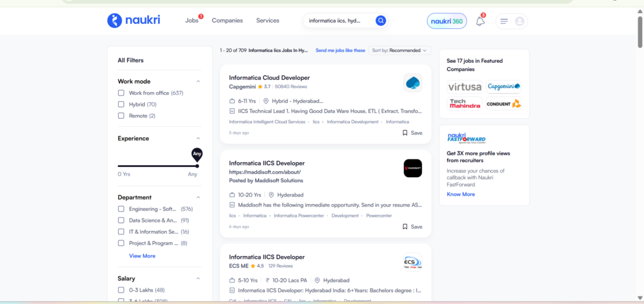Open the Jobs menu in header
The height and width of the screenshot is (304, 644).
pyautogui.click(x=192, y=21)
